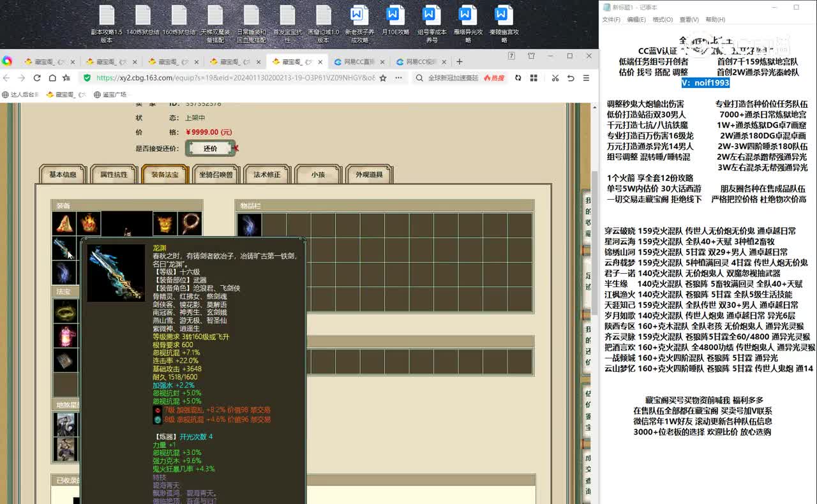Select the book 法宝 icon
Screen dimensions: 817x504
click(64, 360)
